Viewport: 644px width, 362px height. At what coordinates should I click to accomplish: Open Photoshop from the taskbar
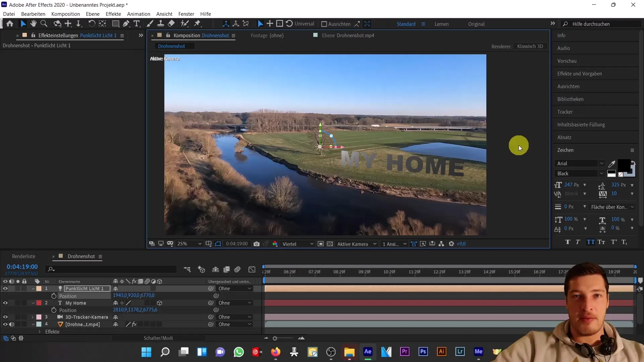pyautogui.click(x=423, y=352)
